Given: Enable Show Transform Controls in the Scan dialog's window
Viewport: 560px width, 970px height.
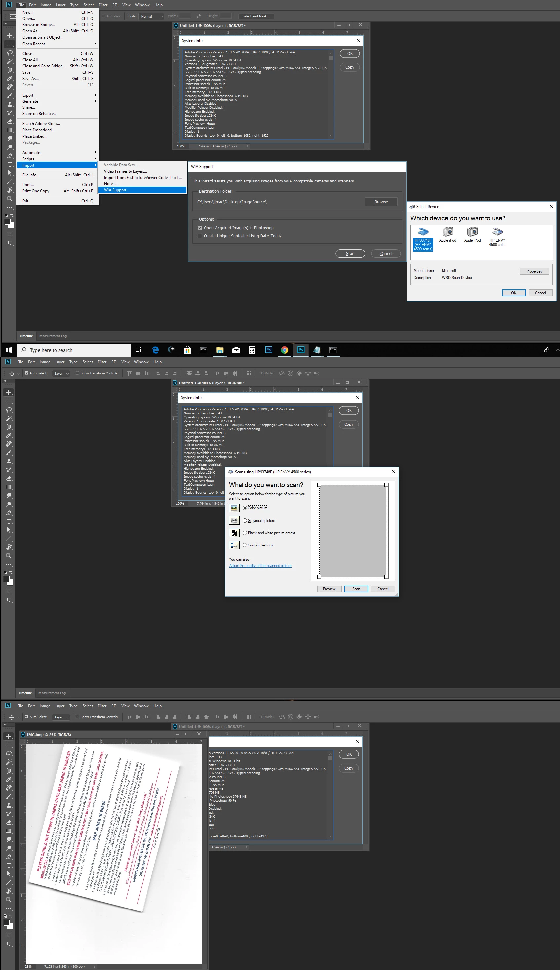Looking at the screenshot, I should pyautogui.click(x=77, y=373).
